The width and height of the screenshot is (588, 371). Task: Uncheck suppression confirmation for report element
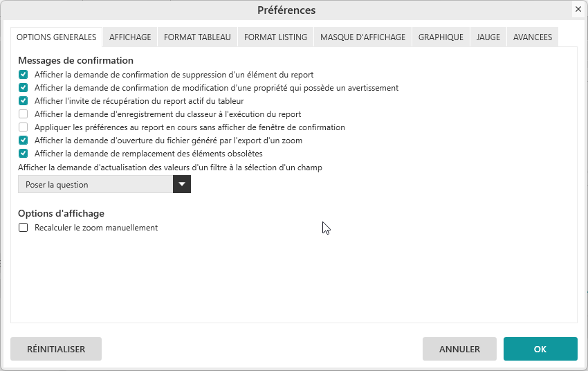[24, 75]
